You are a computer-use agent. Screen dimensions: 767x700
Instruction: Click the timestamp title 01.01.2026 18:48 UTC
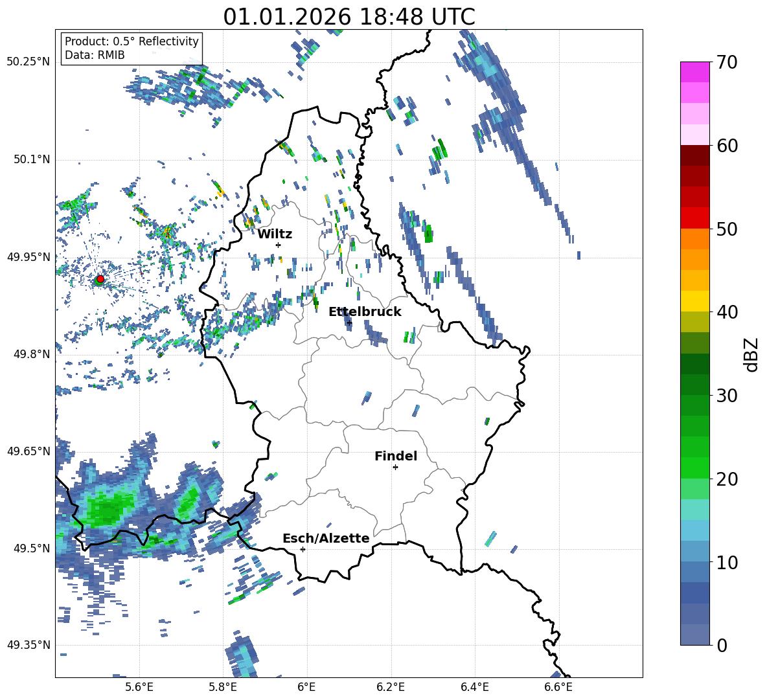click(349, 17)
